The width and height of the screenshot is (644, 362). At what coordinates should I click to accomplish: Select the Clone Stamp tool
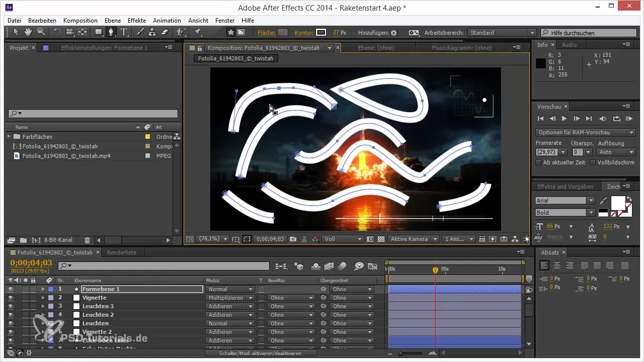click(152, 32)
